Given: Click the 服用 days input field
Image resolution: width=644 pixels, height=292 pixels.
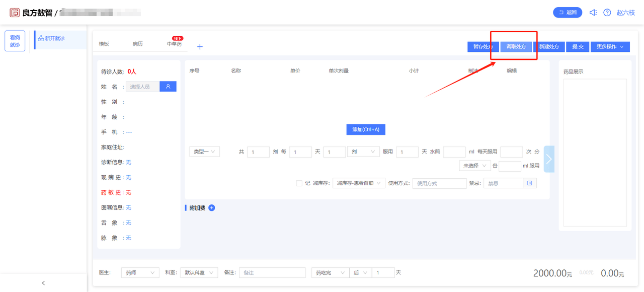Looking at the screenshot, I should pyautogui.click(x=408, y=152).
